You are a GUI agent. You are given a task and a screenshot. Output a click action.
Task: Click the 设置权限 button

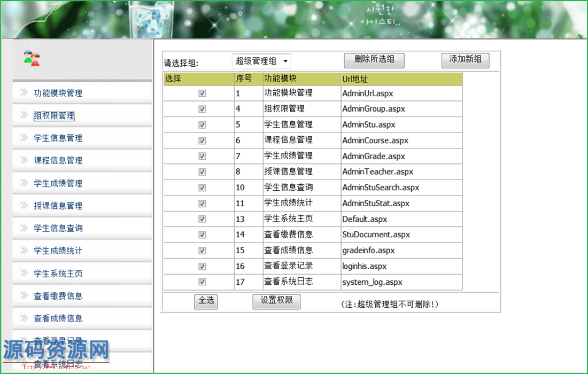tap(276, 301)
